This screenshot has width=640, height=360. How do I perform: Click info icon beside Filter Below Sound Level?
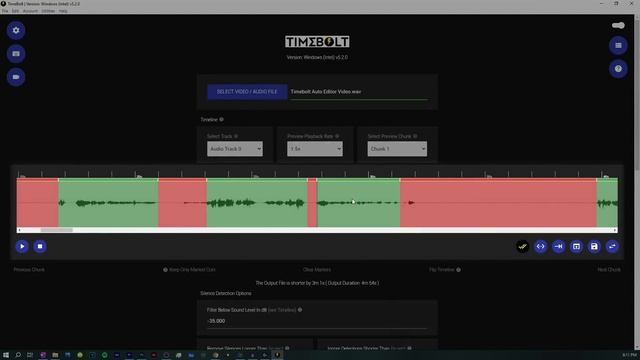pyautogui.click(x=300, y=310)
